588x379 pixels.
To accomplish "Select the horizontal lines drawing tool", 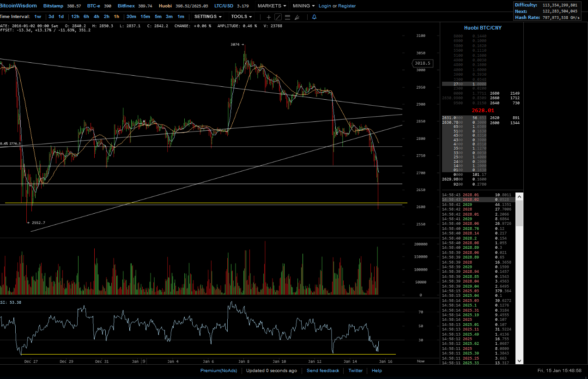I will (x=287, y=17).
